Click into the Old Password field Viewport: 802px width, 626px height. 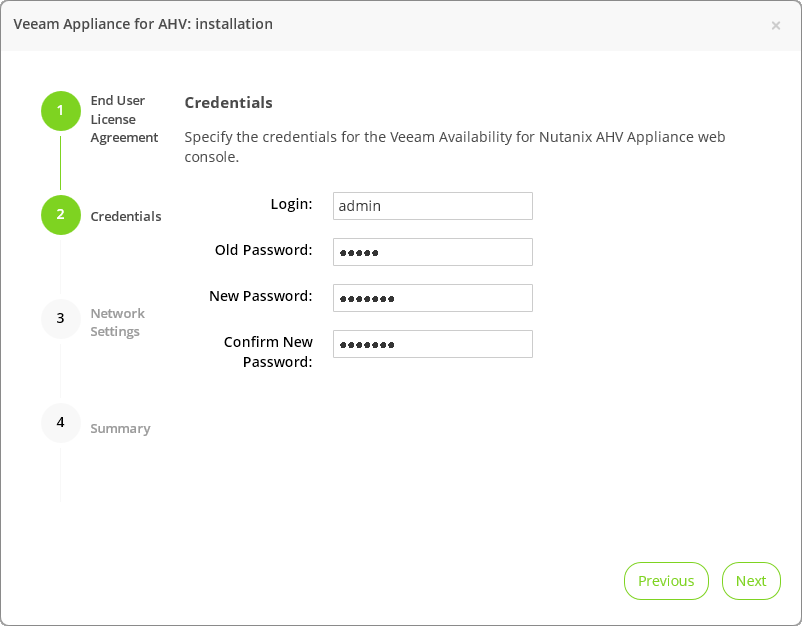(x=432, y=252)
